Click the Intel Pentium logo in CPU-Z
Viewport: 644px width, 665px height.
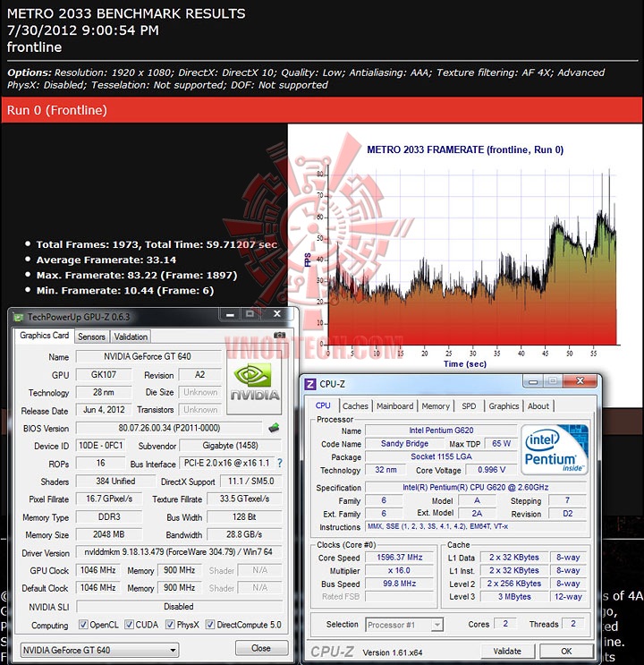click(x=555, y=449)
